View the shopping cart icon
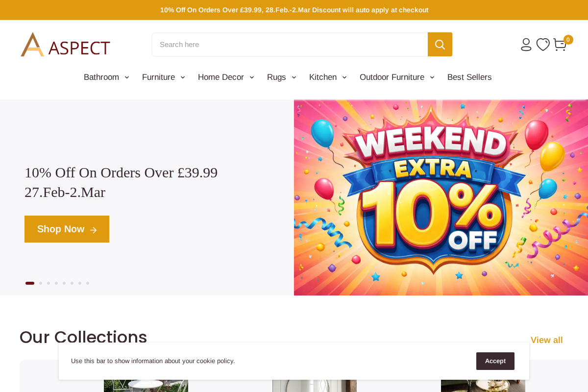588x392 pixels. point(560,45)
